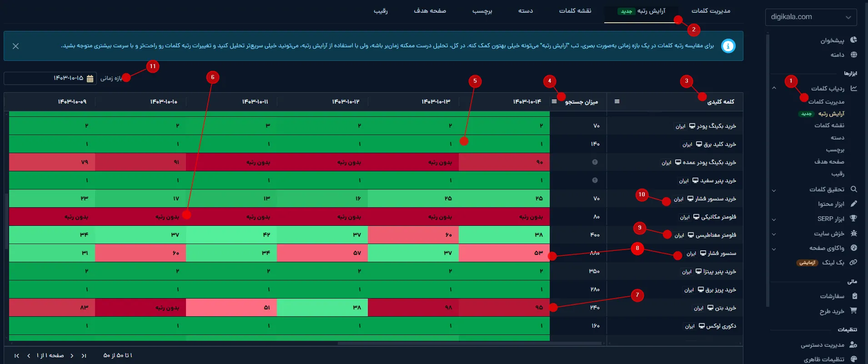Switch to the برچسب tab
This screenshot has height=364, width=868.
[482, 11]
